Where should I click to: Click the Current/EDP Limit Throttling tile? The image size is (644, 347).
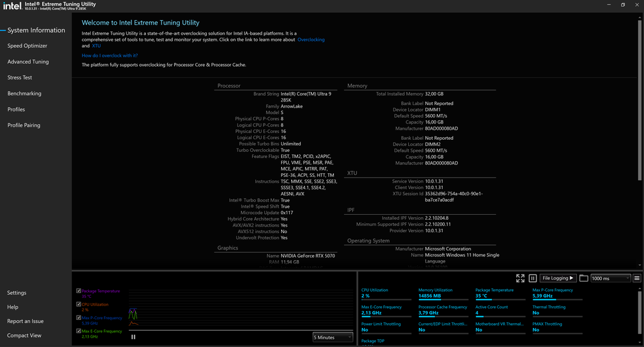click(x=443, y=327)
